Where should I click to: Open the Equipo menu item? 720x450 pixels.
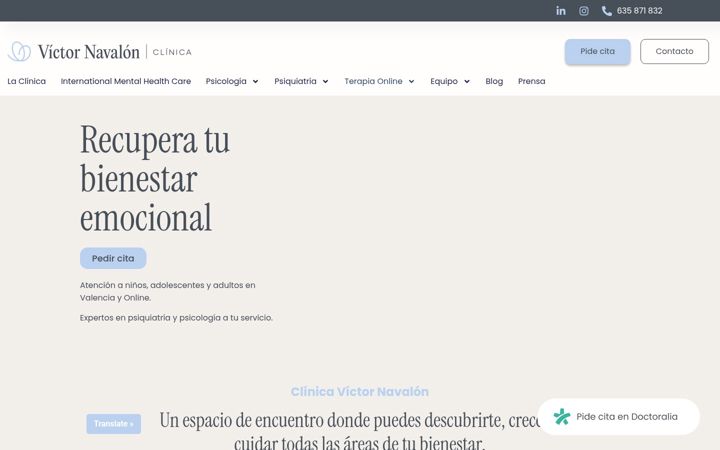pos(444,81)
